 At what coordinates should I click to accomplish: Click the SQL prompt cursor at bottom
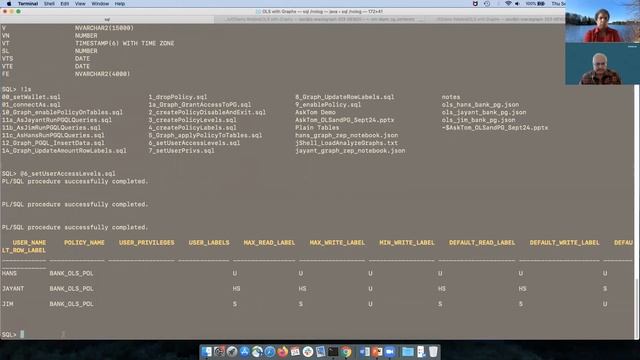point(22,334)
